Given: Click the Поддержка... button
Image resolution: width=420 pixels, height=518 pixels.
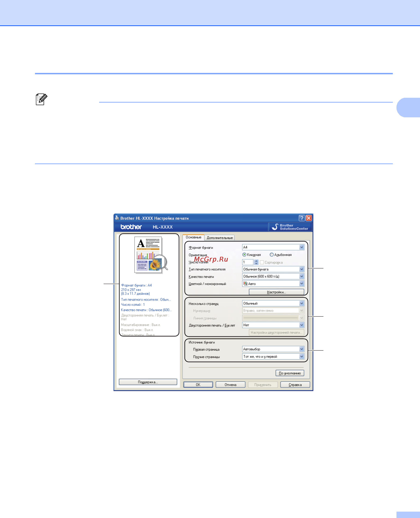Looking at the screenshot, I should point(148,382).
